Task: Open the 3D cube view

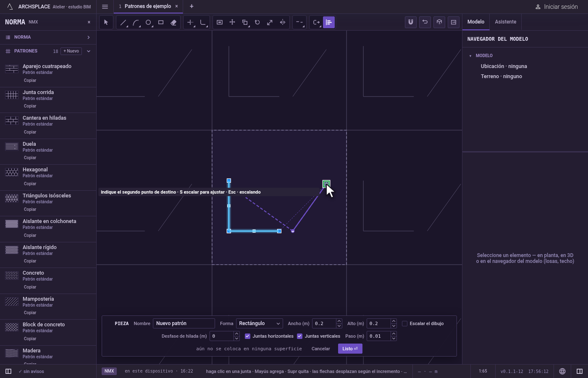Action: point(439,22)
